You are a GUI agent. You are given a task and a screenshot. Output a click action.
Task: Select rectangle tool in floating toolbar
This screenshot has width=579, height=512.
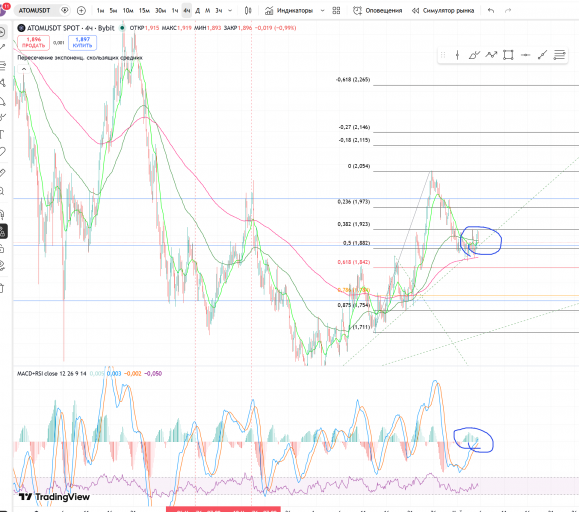coord(508,55)
